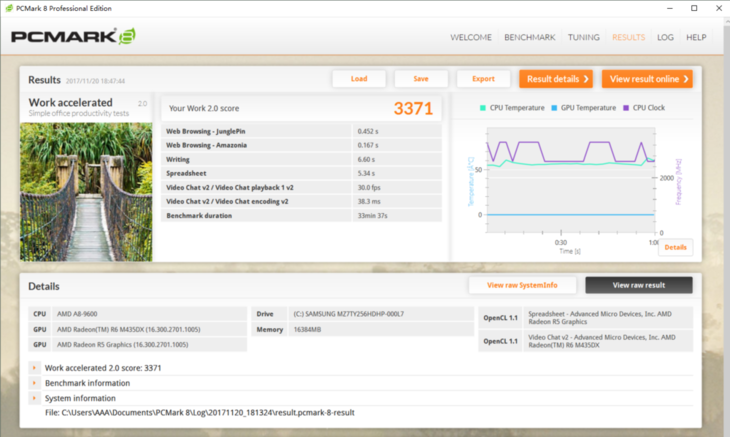Viewport: 730px width, 437px height.
Task: Maximize the PCMark 8 window
Action: pos(693,8)
